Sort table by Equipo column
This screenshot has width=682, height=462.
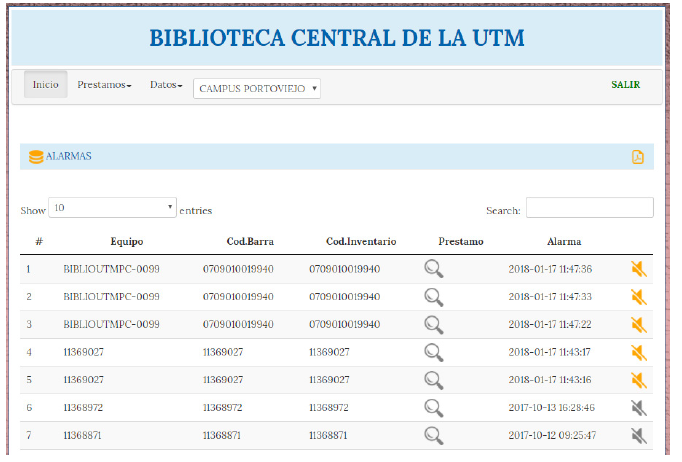click(127, 242)
